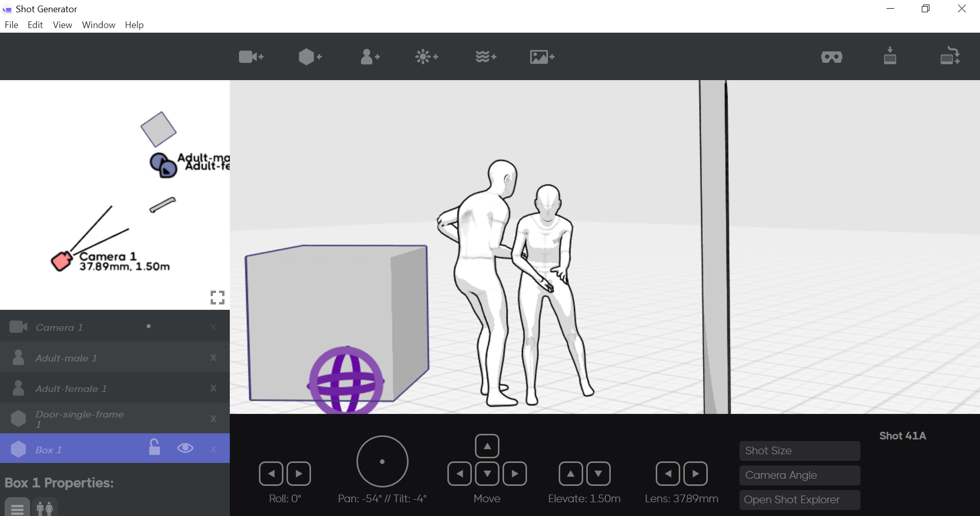The image size is (980, 516).
Task: Open the Shot Size dropdown
Action: click(799, 451)
